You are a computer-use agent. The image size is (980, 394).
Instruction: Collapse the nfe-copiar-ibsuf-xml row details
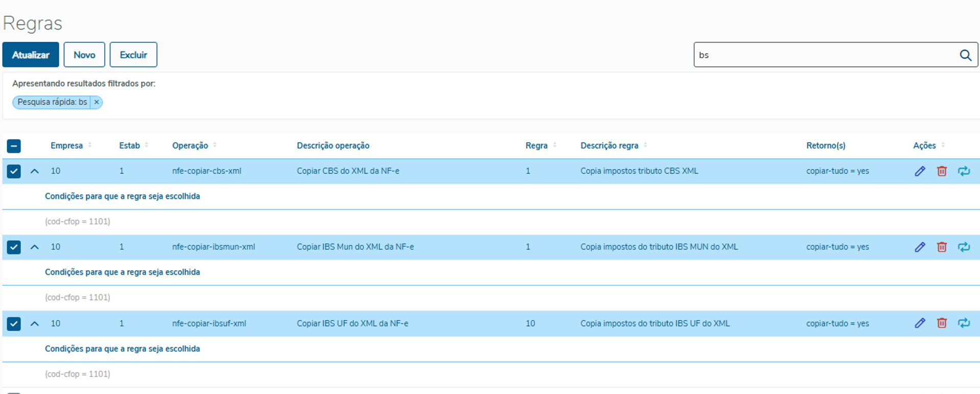pyautogui.click(x=35, y=323)
